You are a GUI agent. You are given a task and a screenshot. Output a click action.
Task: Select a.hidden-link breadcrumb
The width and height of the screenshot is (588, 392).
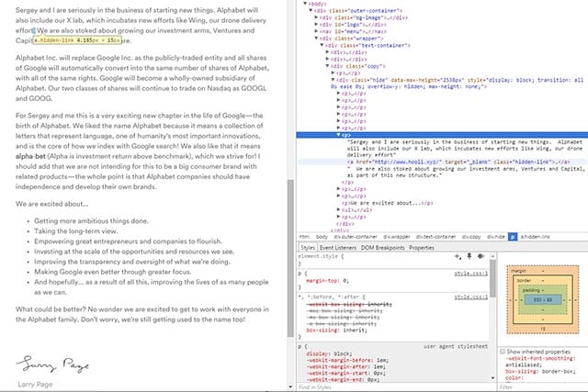tap(535, 237)
